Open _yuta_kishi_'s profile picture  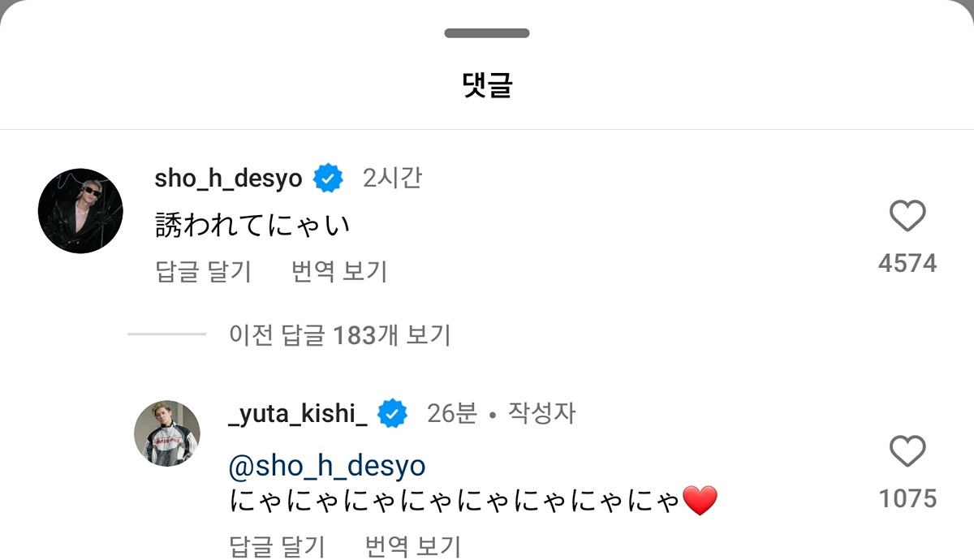[167, 433]
